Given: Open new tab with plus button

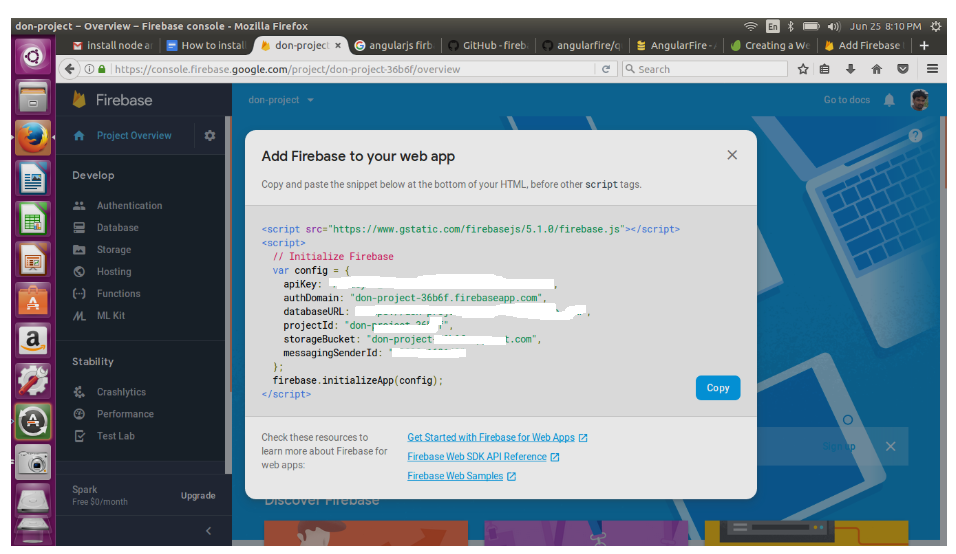Looking at the screenshot, I should [924, 46].
